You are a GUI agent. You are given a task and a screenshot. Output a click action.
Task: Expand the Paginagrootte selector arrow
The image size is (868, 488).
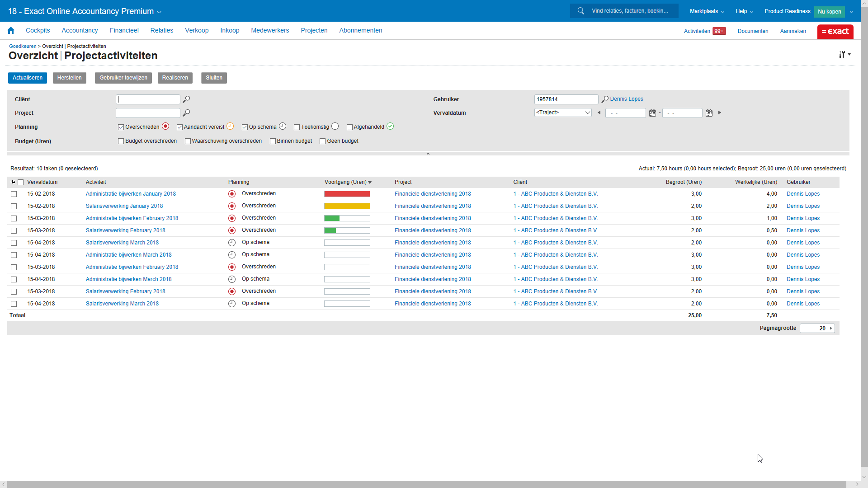coord(831,328)
